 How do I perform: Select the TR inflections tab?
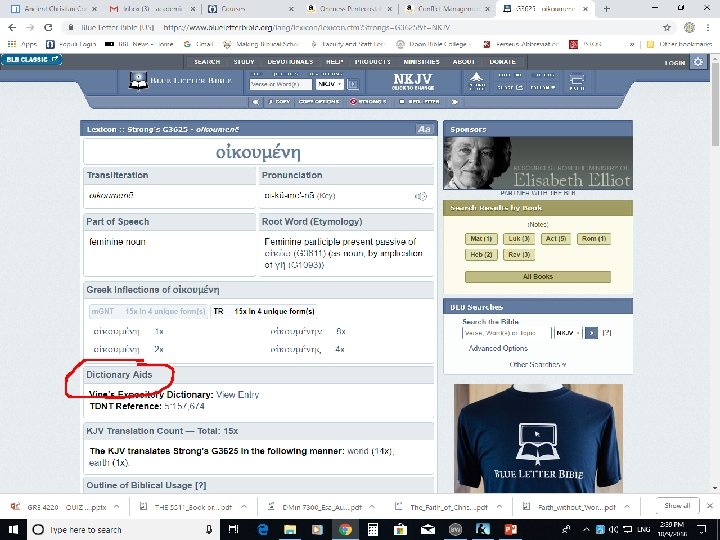pyautogui.click(x=264, y=311)
